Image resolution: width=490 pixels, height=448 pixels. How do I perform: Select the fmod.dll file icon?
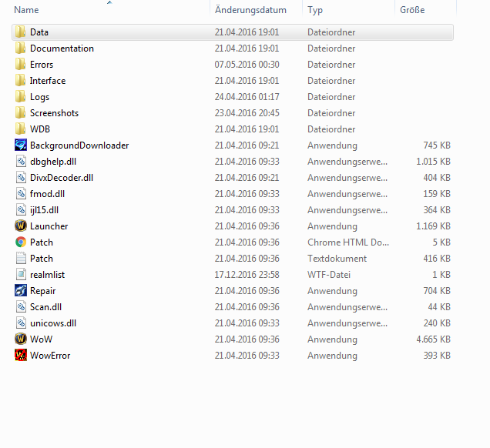click(21, 193)
